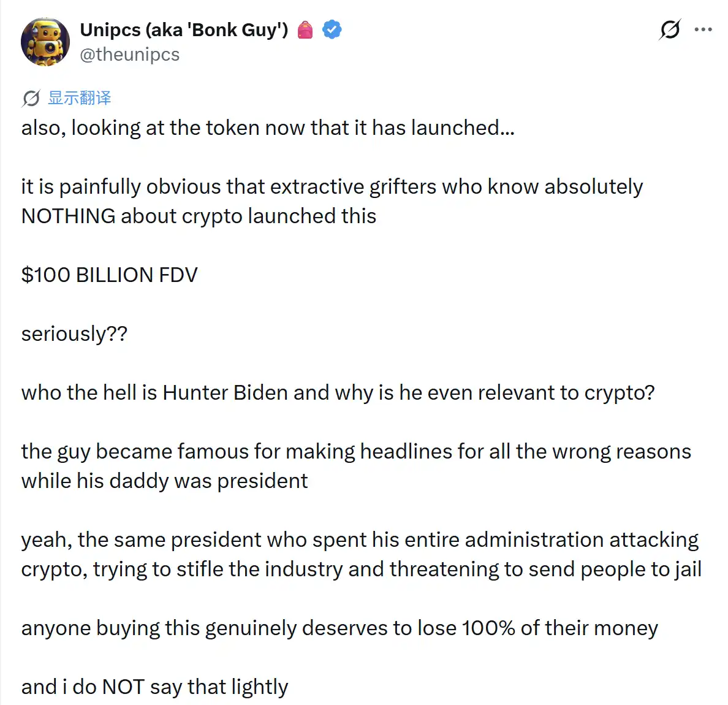
Task: Click the "the guy became famous" paragraph
Action: [356, 467]
